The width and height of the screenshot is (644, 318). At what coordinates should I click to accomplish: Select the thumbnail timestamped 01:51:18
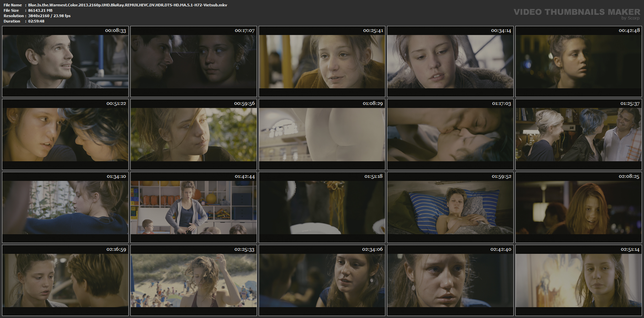coord(322,207)
